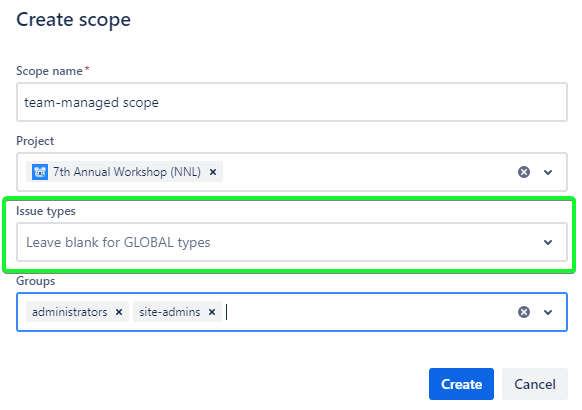Cancel the scope creation dialog

pyautogui.click(x=534, y=384)
